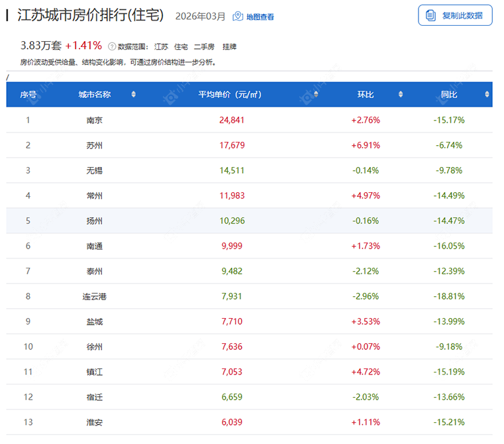Click the 环比 header label
The image size is (504, 444).
[x=366, y=95]
